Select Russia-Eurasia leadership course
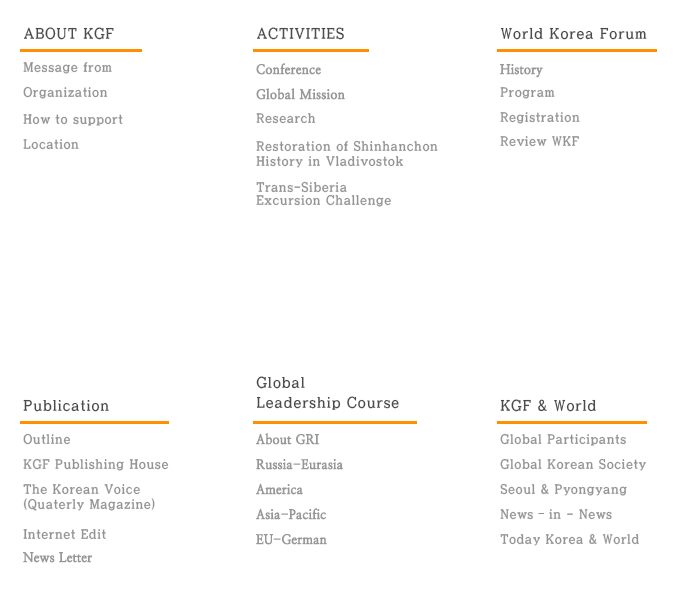 click(299, 465)
